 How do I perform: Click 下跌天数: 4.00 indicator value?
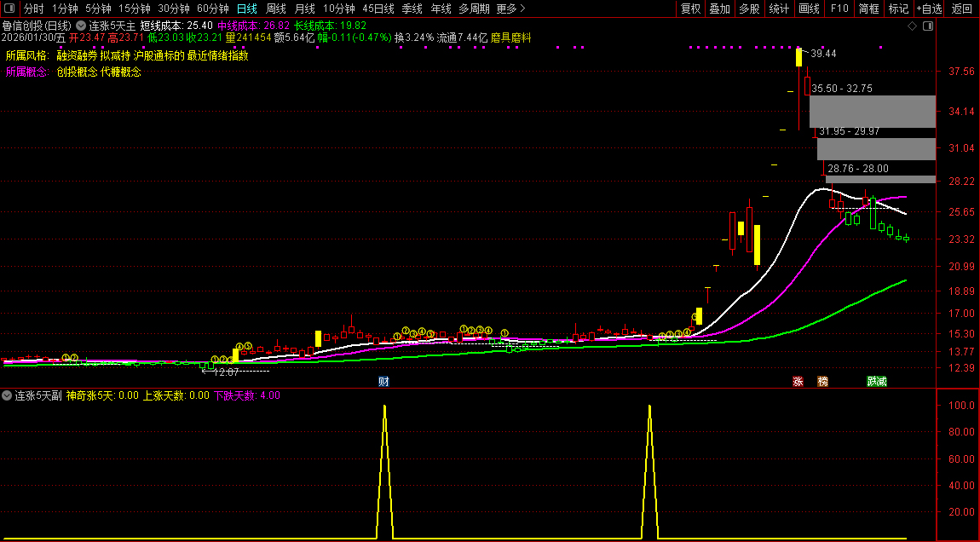coord(247,395)
